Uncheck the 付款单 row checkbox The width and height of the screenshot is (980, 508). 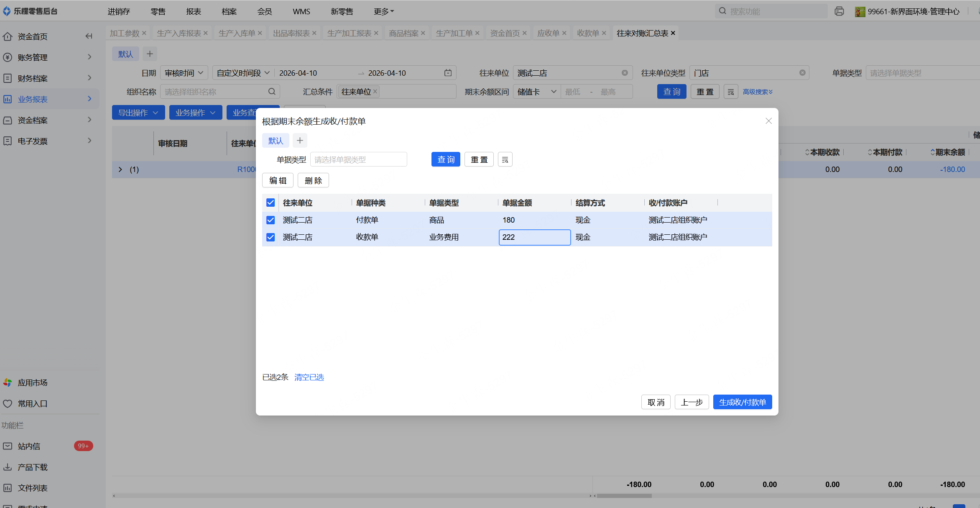pyautogui.click(x=271, y=220)
